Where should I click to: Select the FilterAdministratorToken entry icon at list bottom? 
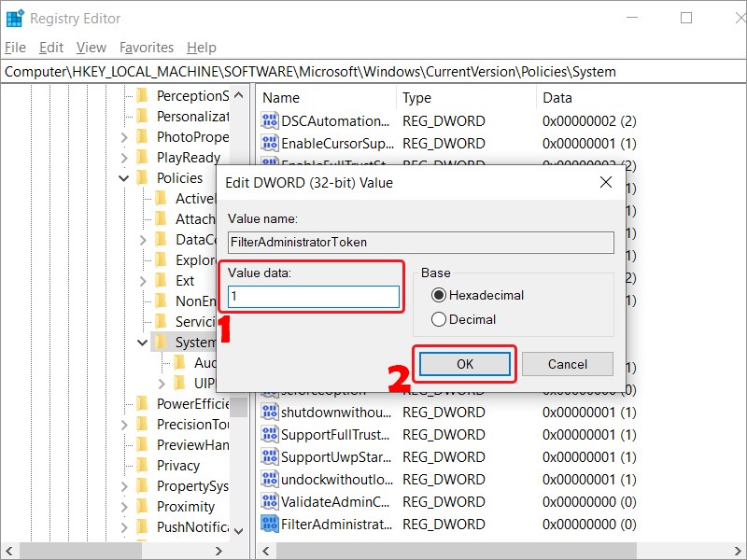(270, 525)
